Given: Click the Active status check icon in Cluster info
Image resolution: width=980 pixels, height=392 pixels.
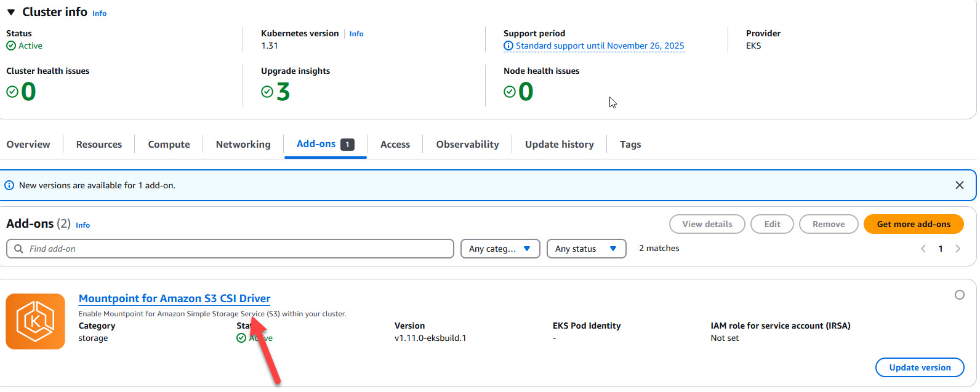Looking at the screenshot, I should 11,46.
